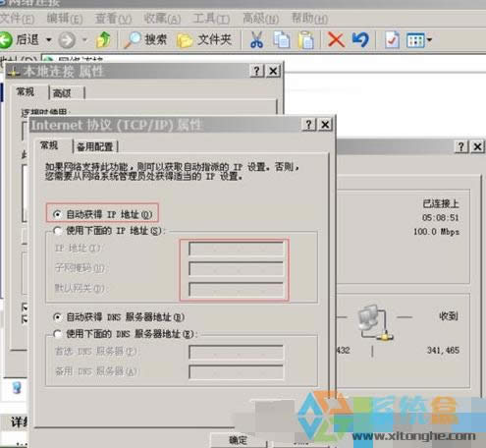Expand the Forward button dropdown arrow
Screen dimensions: 486x448
(84, 40)
